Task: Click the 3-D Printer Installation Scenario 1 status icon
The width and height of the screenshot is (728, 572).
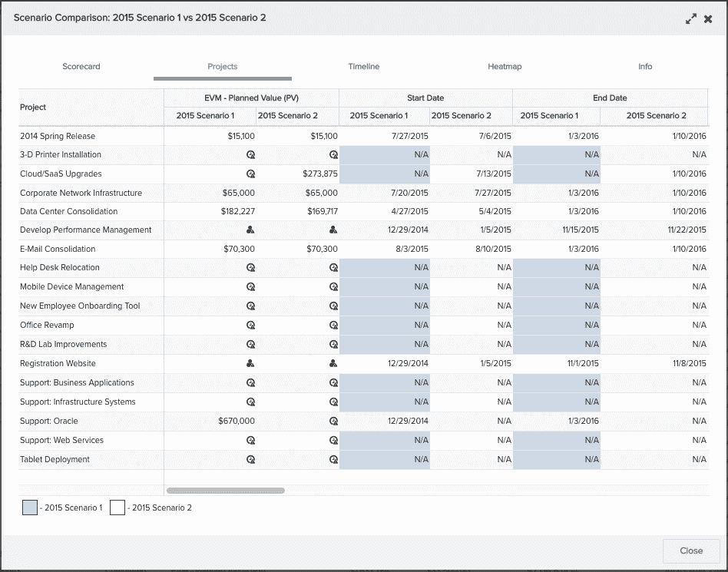Action: click(x=250, y=154)
